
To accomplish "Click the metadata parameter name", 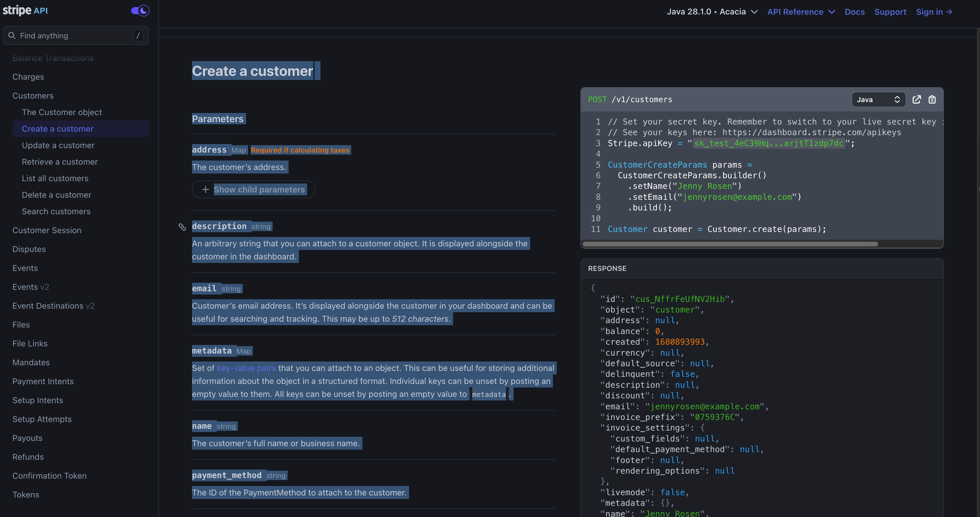I will click(211, 351).
